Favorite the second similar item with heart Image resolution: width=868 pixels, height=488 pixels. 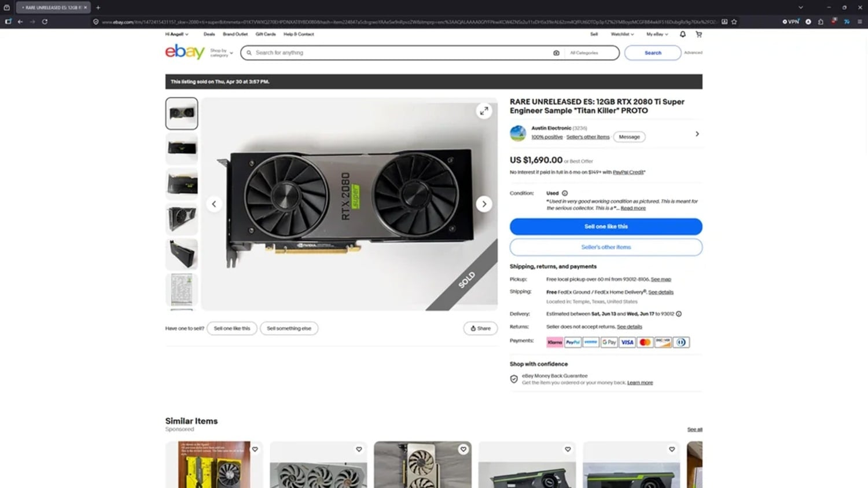tap(359, 449)
